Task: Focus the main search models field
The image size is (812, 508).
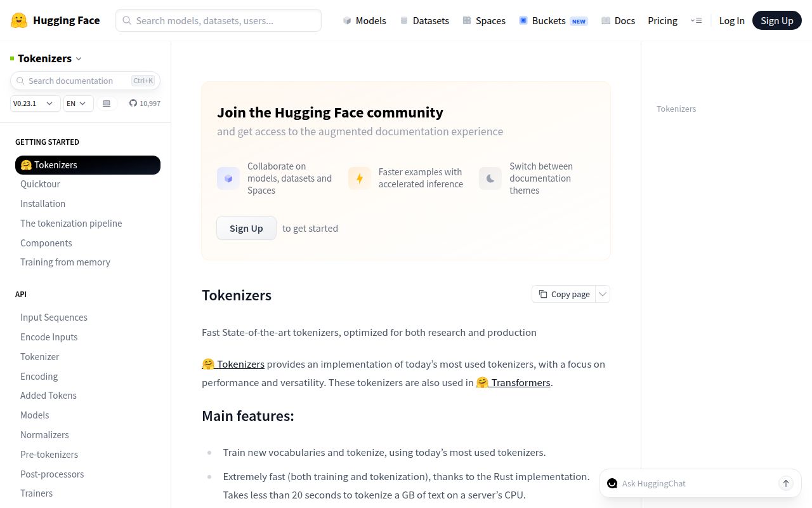Action: (x=218, y=20)
